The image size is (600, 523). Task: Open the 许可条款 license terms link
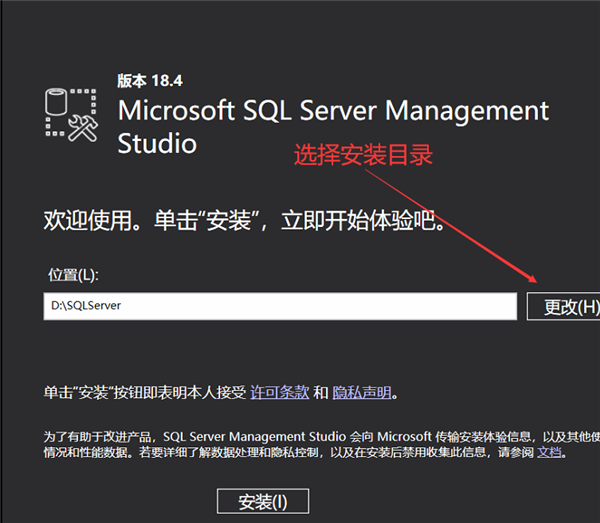(x=279, y=393)
